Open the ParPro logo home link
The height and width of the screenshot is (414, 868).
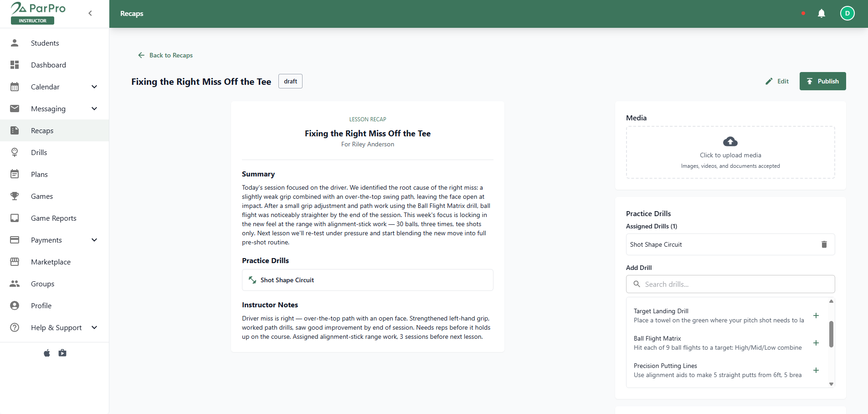pos(38,9)
